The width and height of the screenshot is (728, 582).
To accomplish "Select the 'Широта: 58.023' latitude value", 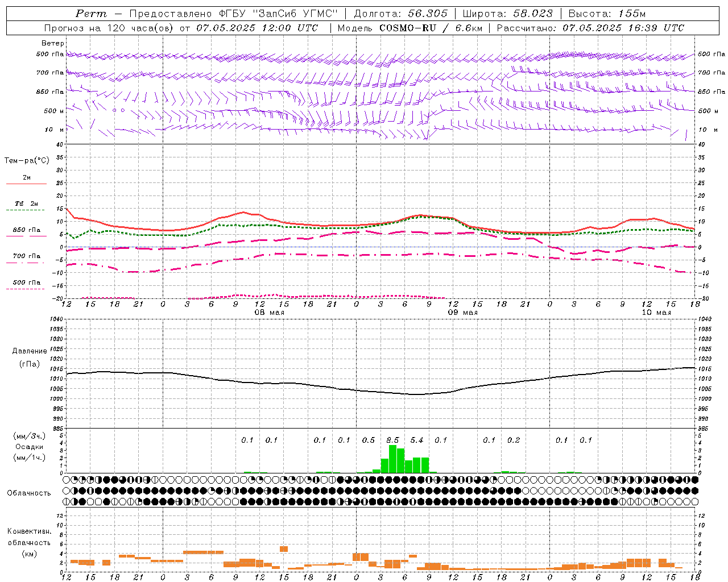I will pyautogui.click(x=507, y=14).
